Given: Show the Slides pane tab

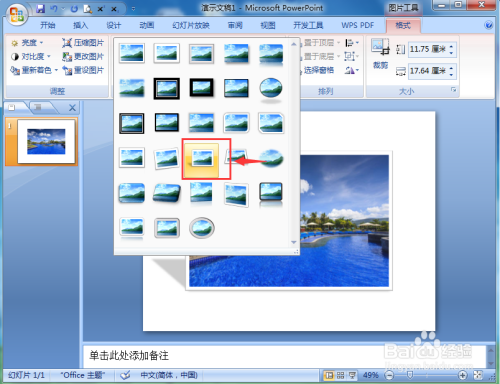Looking at the screenshot, I should pos(12,107).
